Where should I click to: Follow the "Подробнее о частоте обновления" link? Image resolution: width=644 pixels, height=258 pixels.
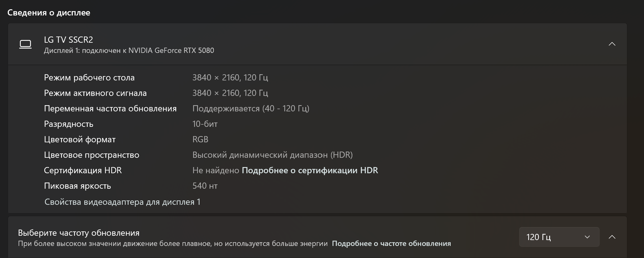pos(391,244)
